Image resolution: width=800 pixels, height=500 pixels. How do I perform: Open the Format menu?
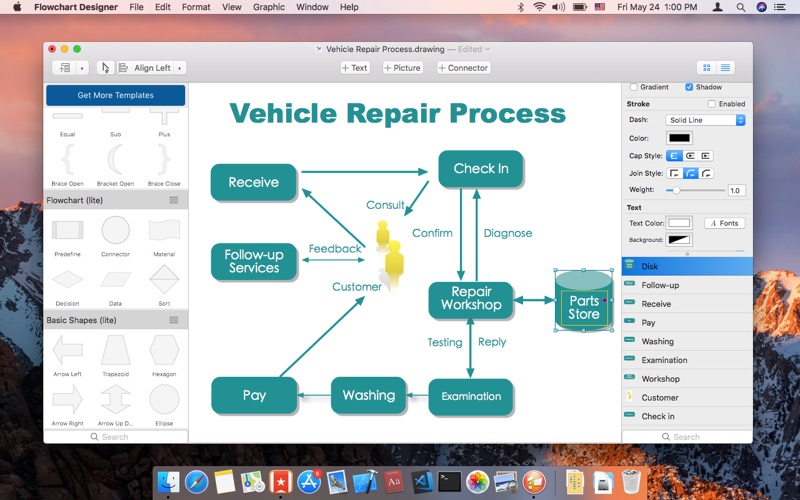tap(196, 7)
